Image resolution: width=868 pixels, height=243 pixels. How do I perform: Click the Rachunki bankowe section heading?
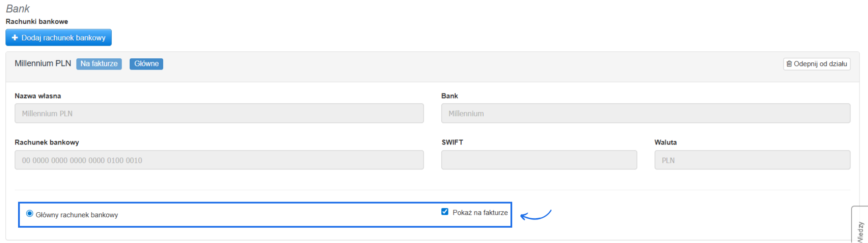(x=37, y=22)
